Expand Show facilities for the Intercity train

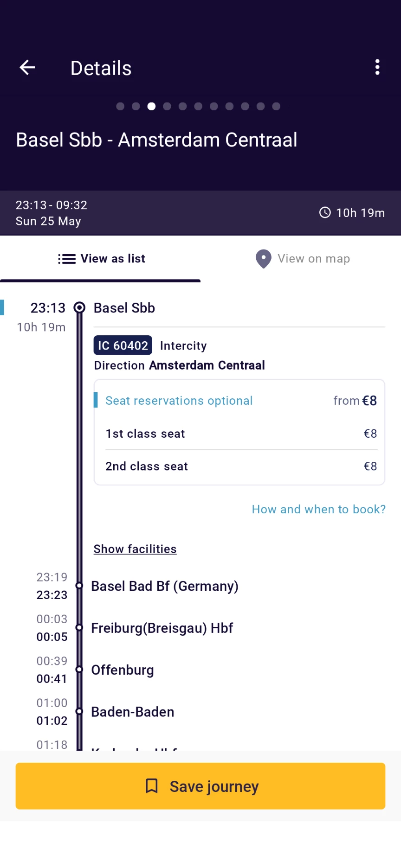(135, 549)
